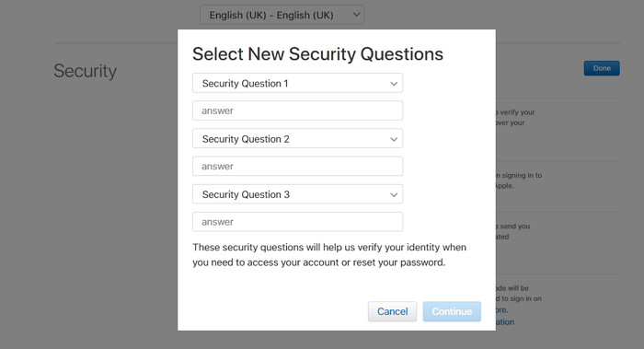The height and width of the screenshot is (349, 644).
Task: Click the blue Done button
Action: (x=602, y=68)
